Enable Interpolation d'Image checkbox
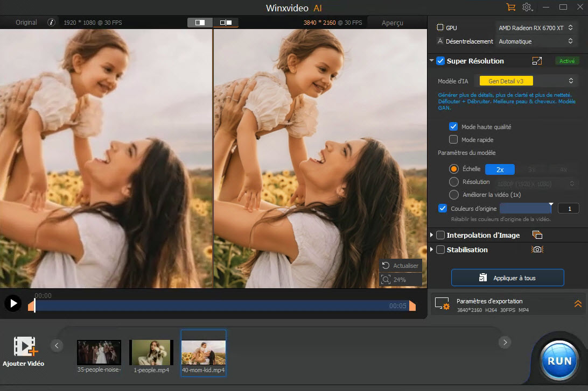The image size is (588, 391). (x=440, y=235)
